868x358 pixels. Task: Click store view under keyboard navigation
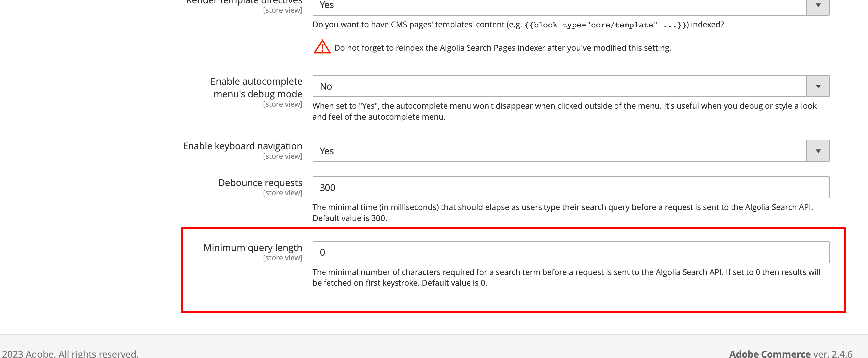tap(283, 156)
